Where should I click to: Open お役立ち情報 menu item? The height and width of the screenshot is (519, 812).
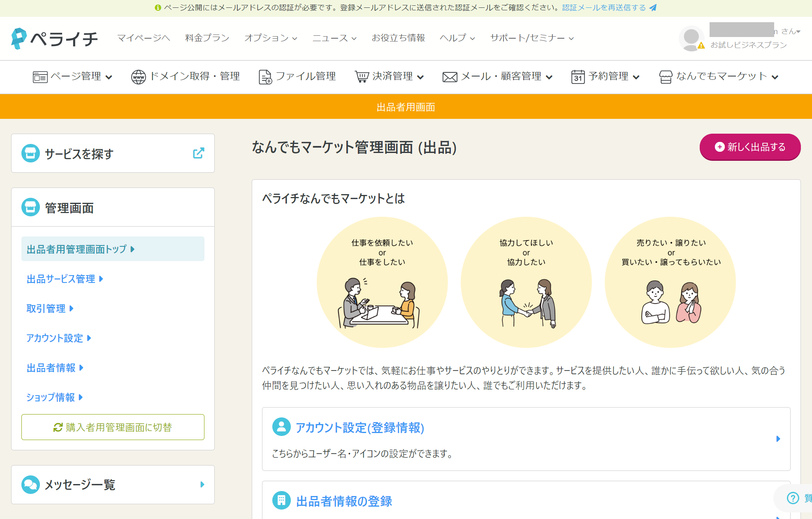click(x=398, y=38)
